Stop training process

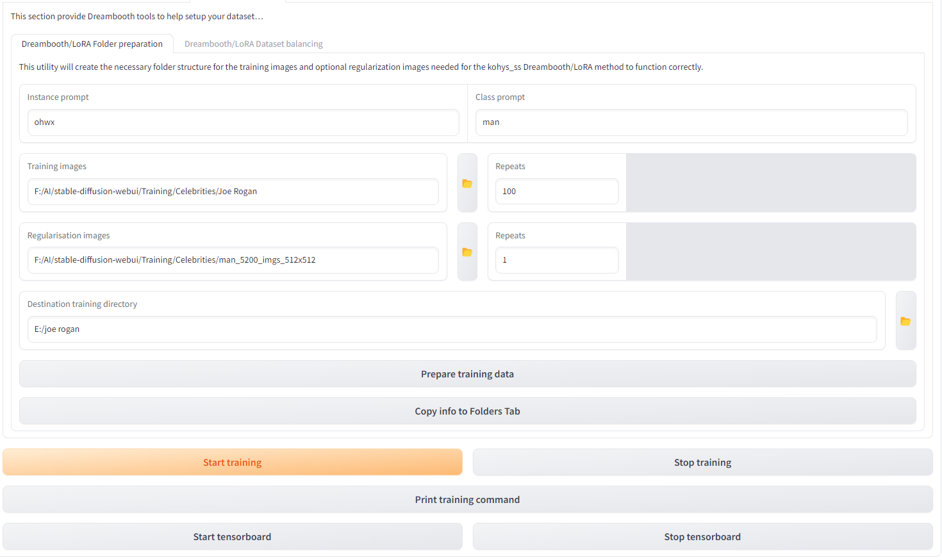point(702,463)
